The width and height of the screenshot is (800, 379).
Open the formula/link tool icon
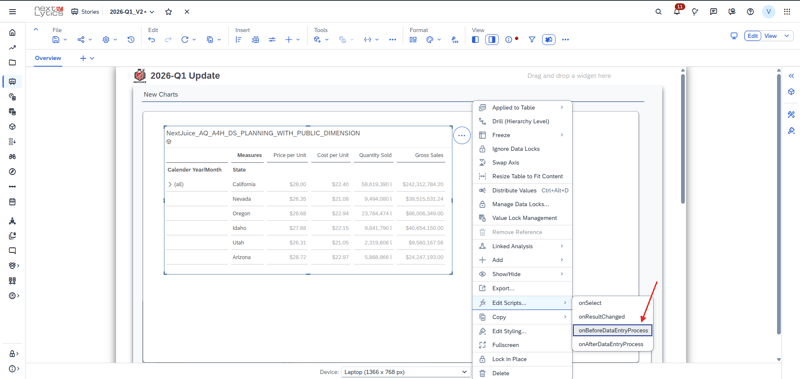(x=367, y=39)
